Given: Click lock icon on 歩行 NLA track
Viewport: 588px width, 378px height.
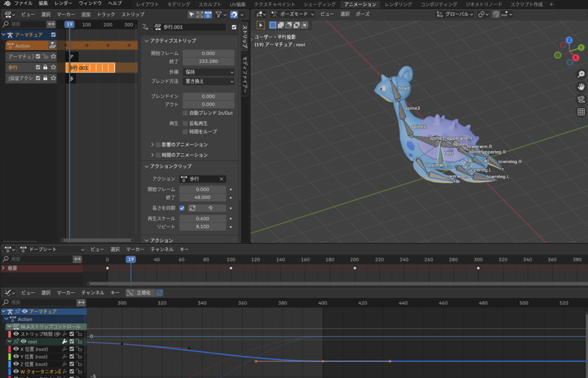Looking at the screenshot, I should 45,68.
